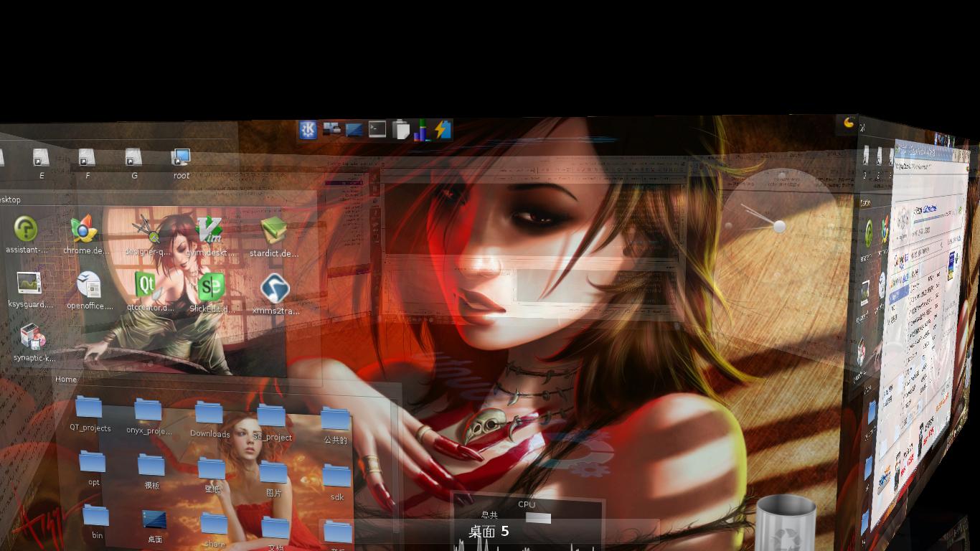Open the bar-chart system monitor panel icon
980x551 pixels.
pos(421,130)
